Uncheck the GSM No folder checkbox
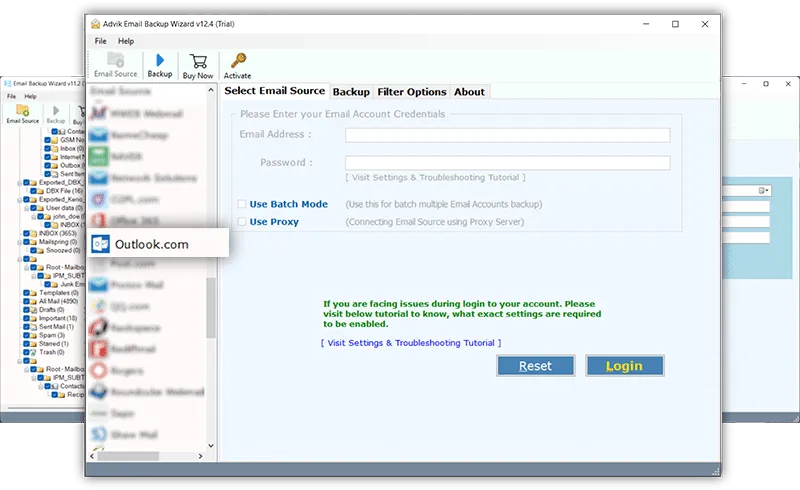The height and width of the screenshot is (490, 800). 47,140
